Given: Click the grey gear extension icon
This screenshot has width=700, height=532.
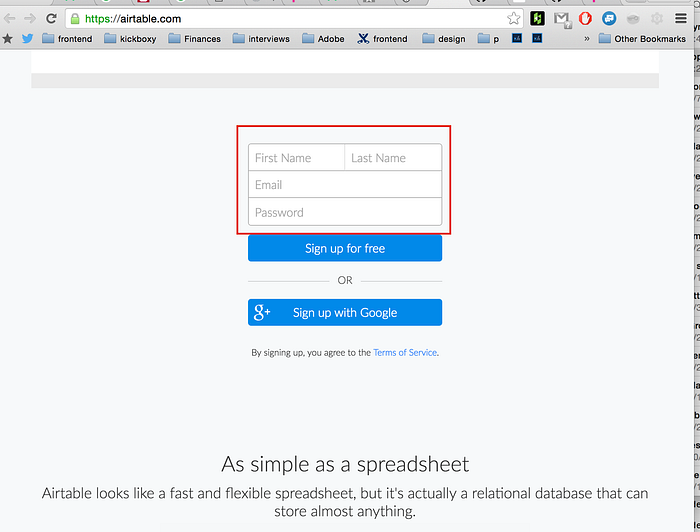Looking at the screenshot, I should point(657,19).
